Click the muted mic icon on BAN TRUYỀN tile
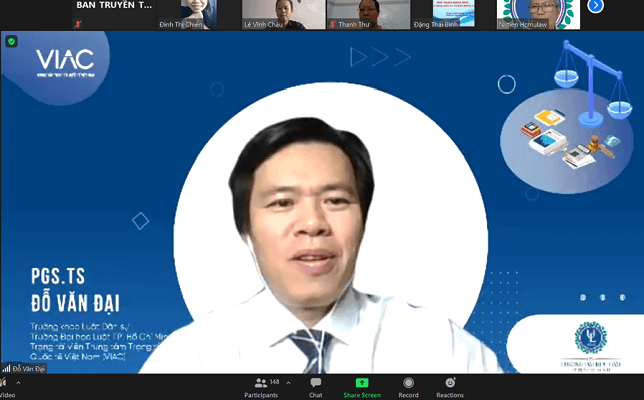Image resolution: width=644 pixels, height=400 pixels. [x=78, y=25]
